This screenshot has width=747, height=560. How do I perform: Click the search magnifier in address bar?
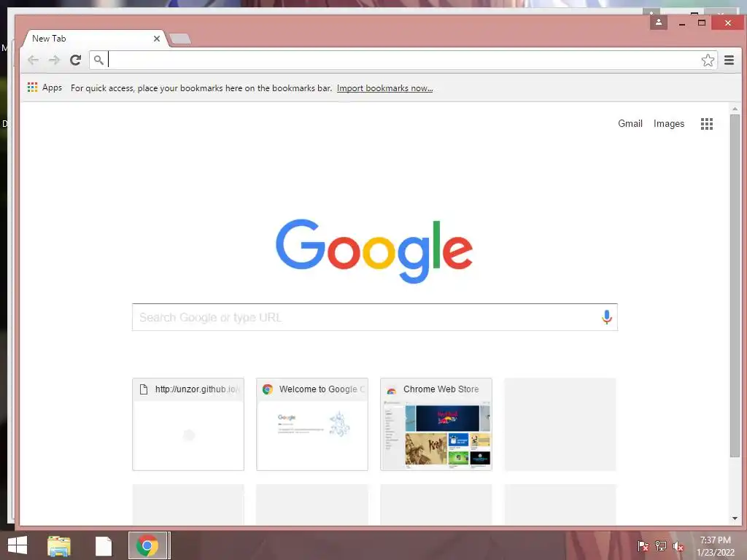(x=98, y=60)
